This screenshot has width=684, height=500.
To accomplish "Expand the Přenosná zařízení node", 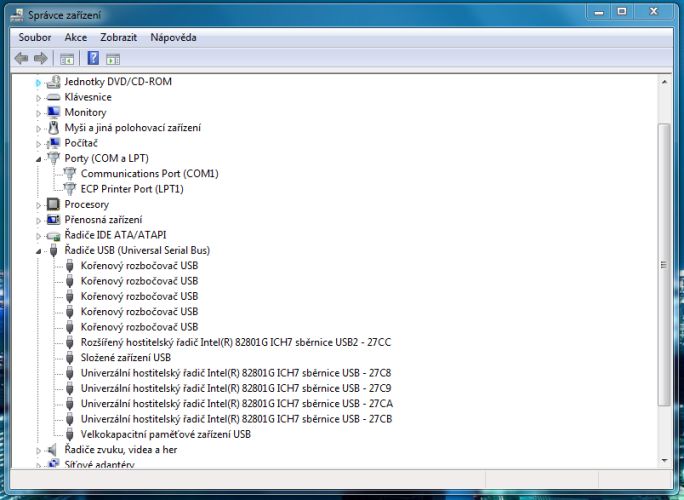I will pyautogui.click(x=38, y=220).
